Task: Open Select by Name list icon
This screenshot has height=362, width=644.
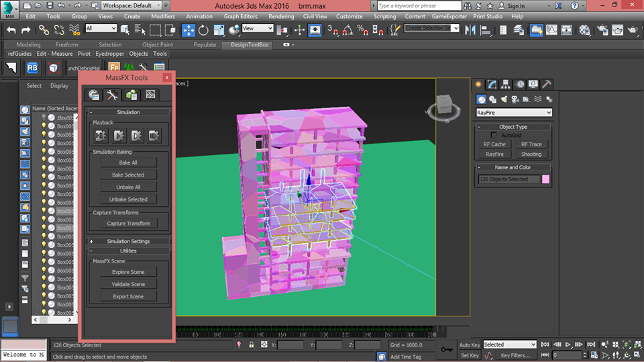Action: [x=140, y=30]
